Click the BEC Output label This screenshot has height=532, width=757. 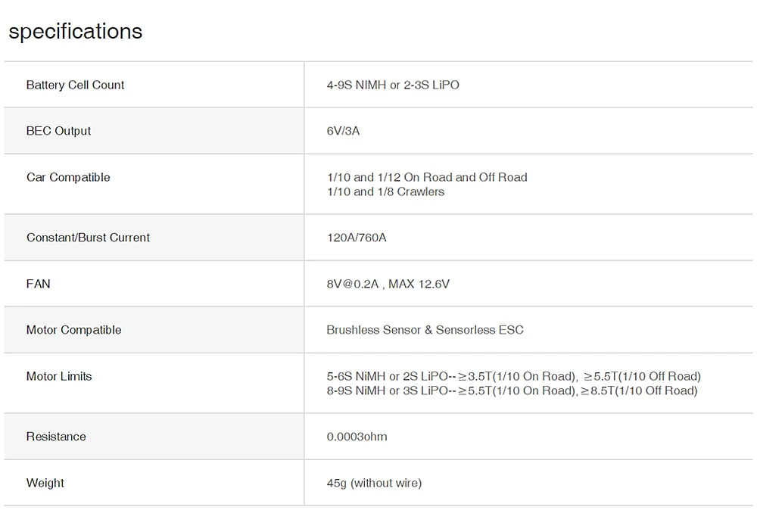pyautogui.click(x=58, y=131)
